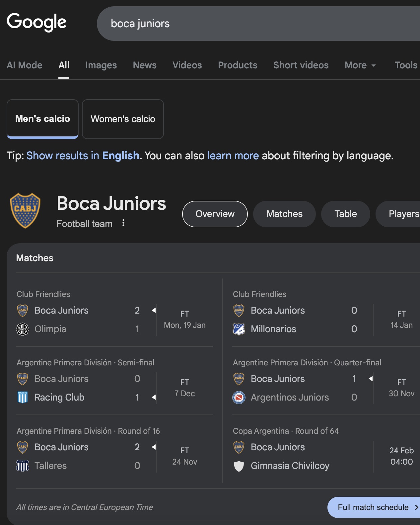Switch to Women's calcio
Image resolution: width=420 pixels, height=525 pixels.
click(123, 119)
